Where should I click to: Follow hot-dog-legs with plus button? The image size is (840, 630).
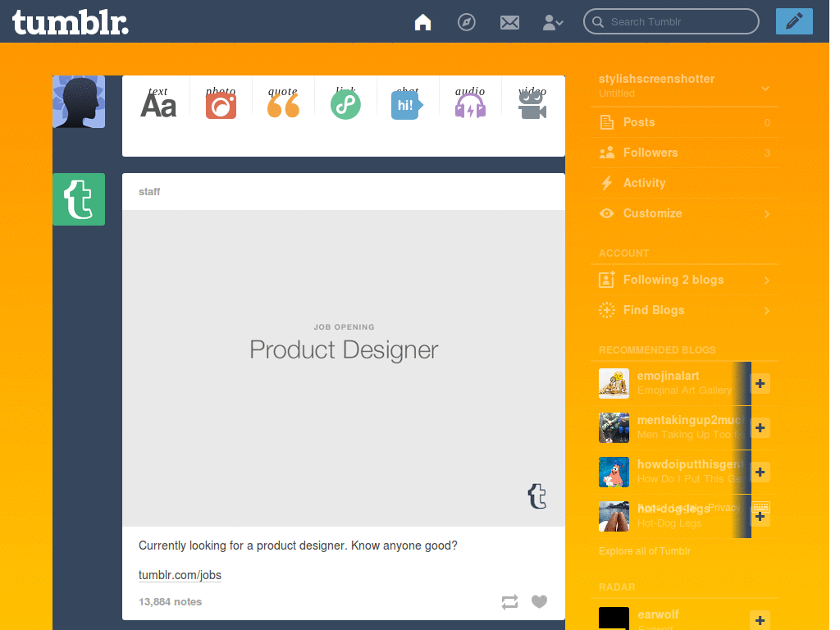pos(760,517)
